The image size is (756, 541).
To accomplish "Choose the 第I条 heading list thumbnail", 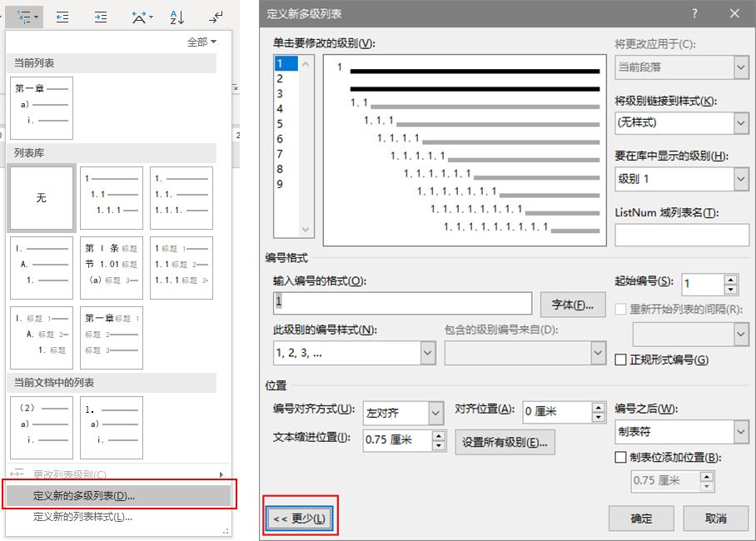I will coord(112,268).
